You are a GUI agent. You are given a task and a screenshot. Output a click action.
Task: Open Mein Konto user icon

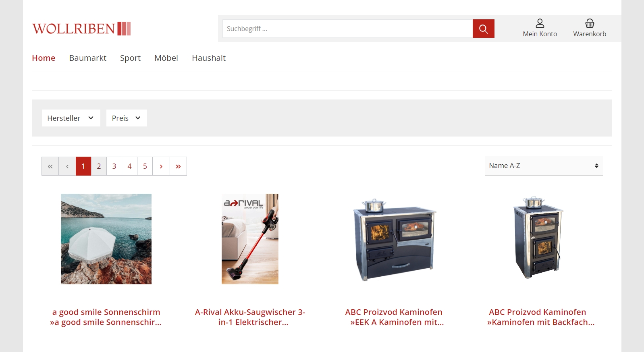click(x=540, y=23)
